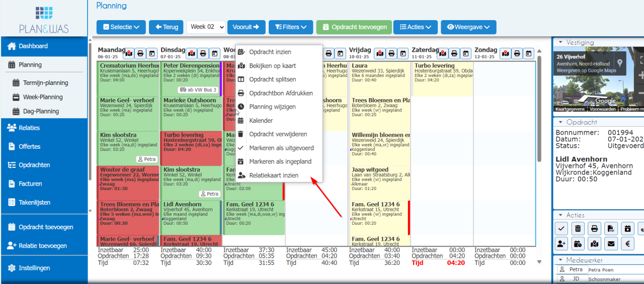Open the Acties toolbar dropdown
644x284 pixels.
pyautogui.click(x=416, y=27)
